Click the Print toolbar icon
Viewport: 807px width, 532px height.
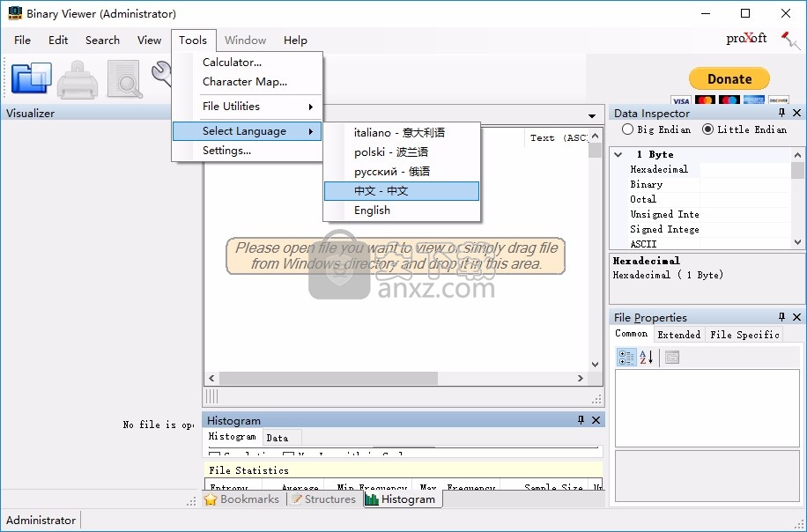78,80
